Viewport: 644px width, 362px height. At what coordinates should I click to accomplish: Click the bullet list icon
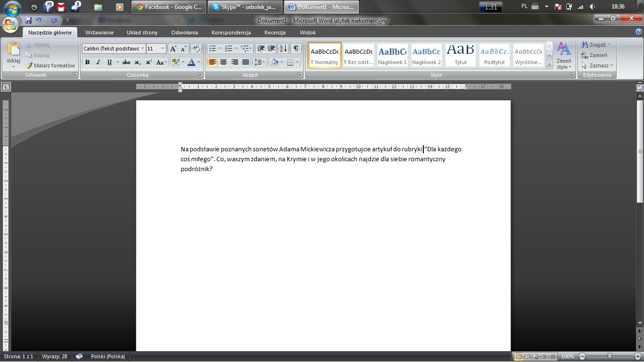[x=213, y=49]
